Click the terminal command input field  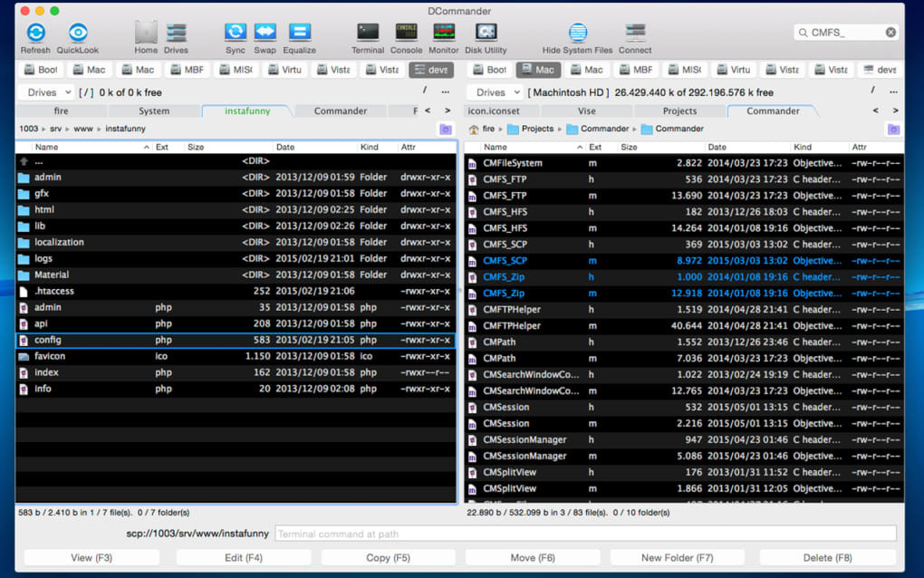584,534
